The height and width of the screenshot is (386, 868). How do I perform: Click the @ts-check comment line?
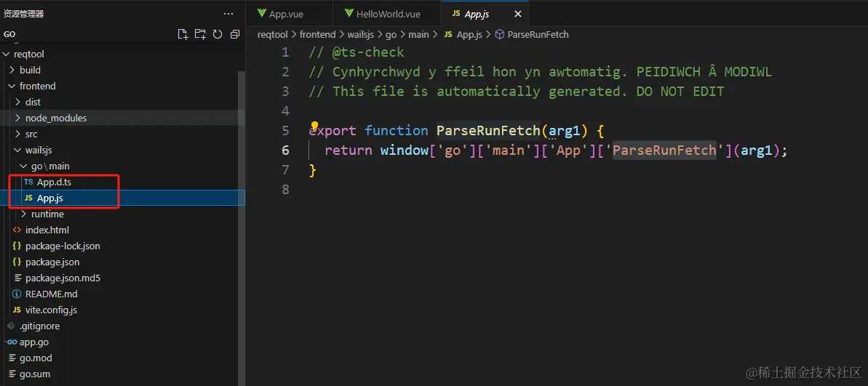[x=357, y=52]
